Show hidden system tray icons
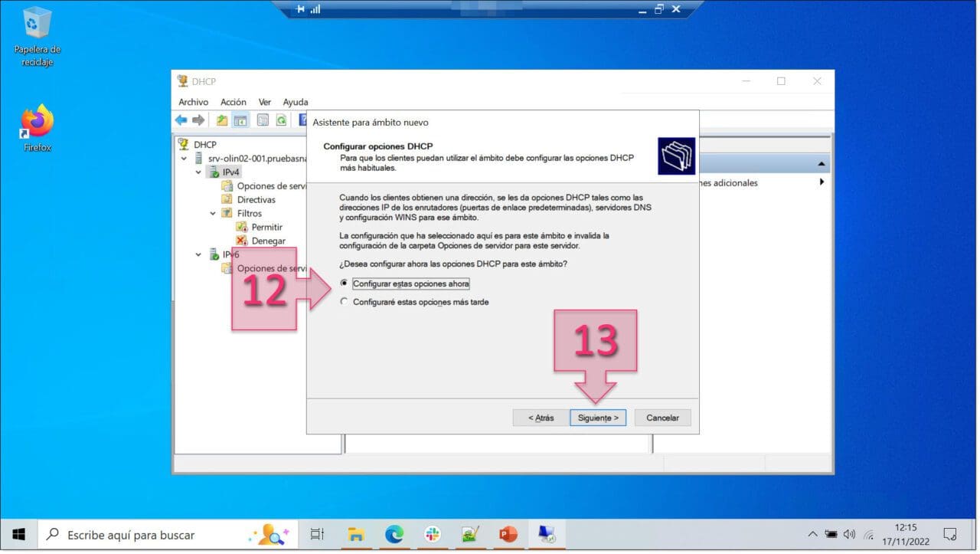The width and height of the screenshot is (980, 554). point(813,534)
